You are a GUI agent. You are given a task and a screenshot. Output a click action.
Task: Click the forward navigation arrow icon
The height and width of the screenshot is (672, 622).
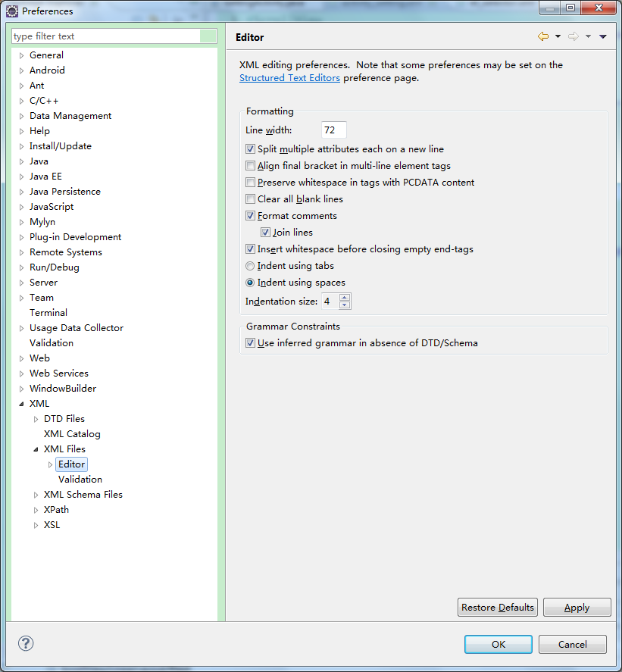[574, 36]
